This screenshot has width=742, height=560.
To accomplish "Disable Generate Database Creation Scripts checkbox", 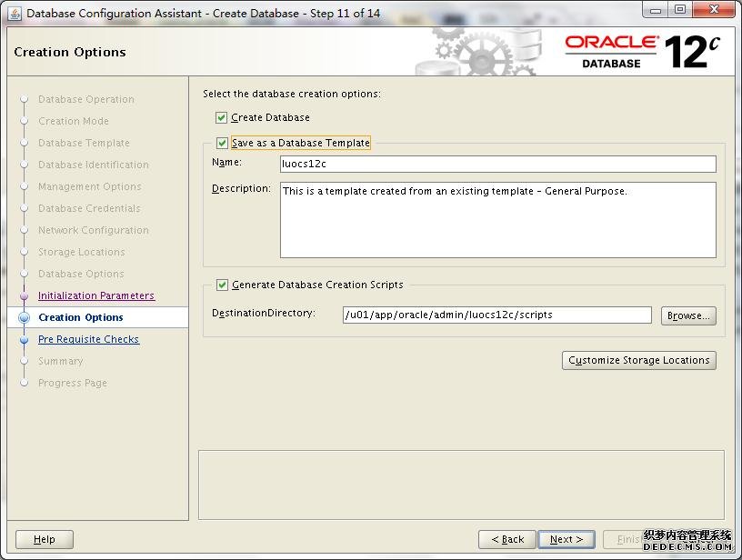I will (x=222, y=285).
